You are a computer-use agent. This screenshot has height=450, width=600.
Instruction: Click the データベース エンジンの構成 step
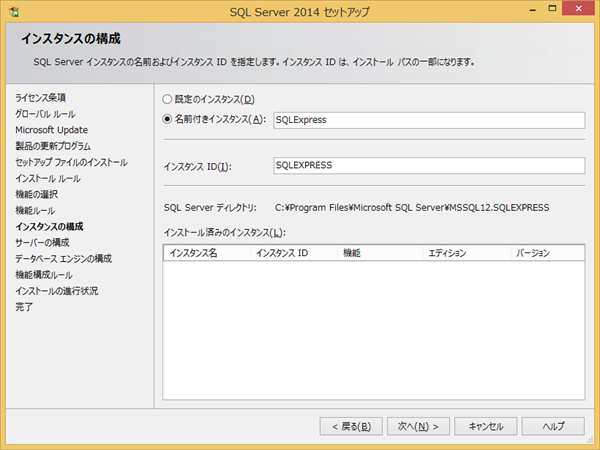(x=64, y=259)
